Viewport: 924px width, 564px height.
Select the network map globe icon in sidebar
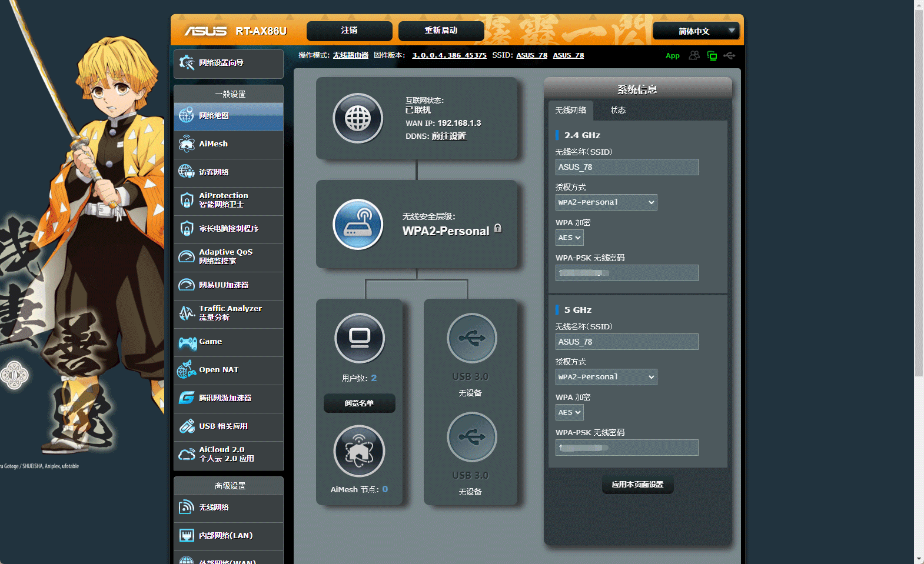tap(187, 115)
